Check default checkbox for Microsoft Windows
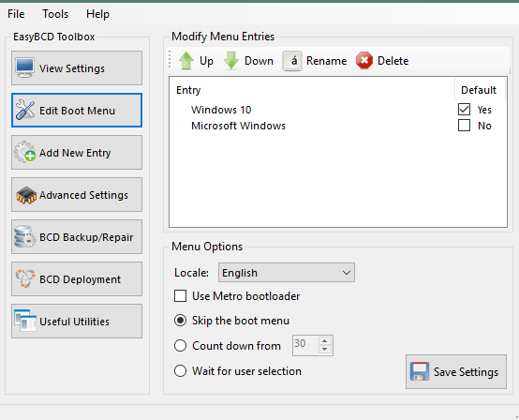This screenshot has height=420, width=519. [x=464, y=126]
